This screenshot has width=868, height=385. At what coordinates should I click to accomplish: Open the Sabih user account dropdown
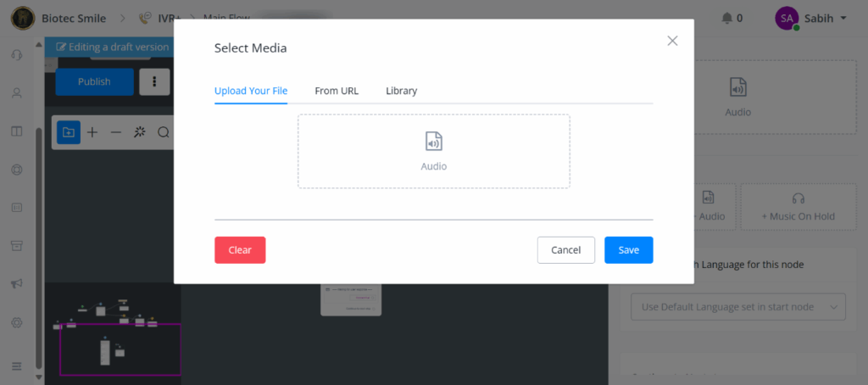point(811,18)
